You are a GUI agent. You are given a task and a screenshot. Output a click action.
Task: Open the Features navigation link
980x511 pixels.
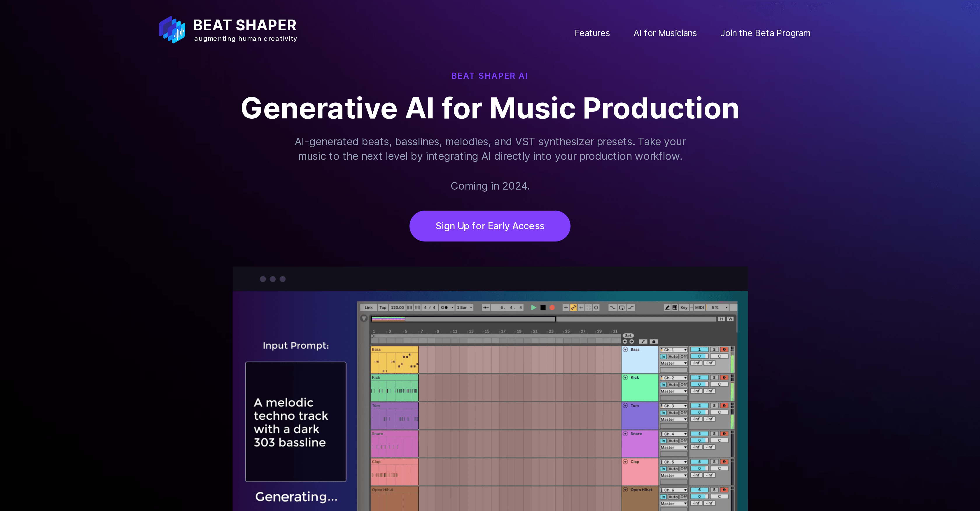592,33
